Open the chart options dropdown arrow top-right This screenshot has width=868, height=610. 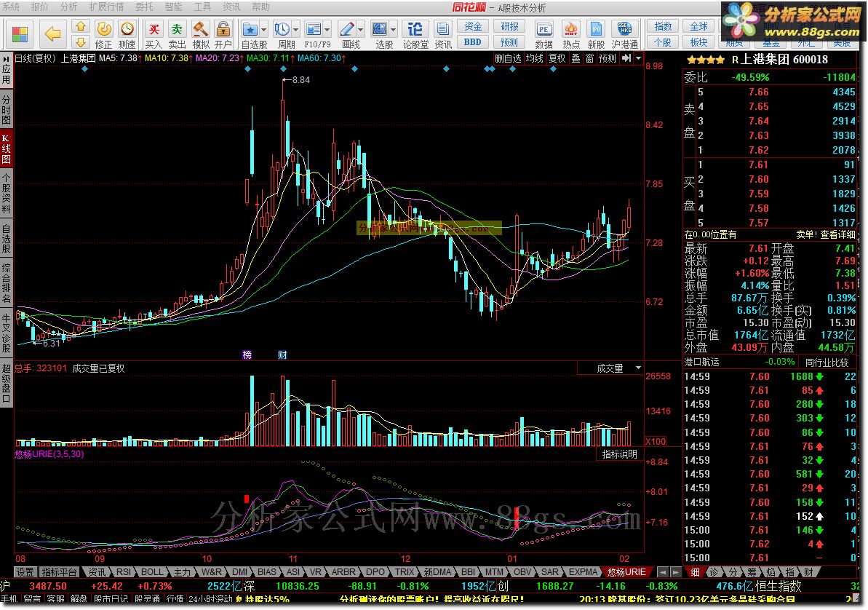coord(638,58)
